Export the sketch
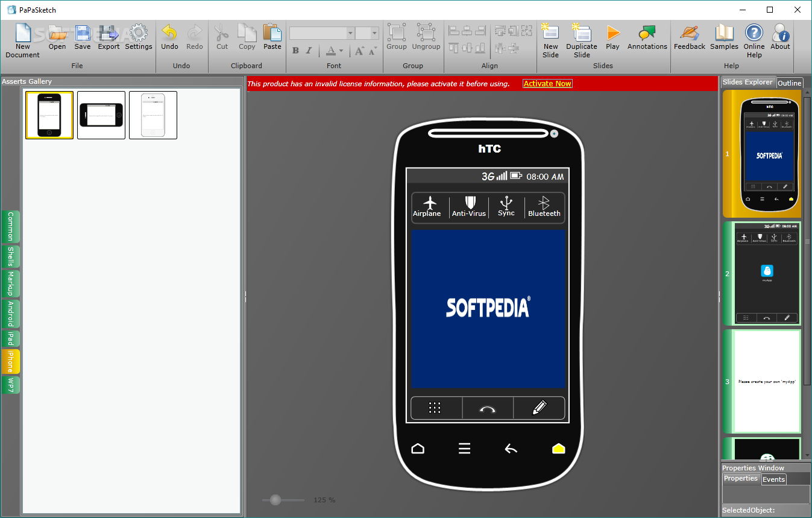 click(x=109, y=37)
